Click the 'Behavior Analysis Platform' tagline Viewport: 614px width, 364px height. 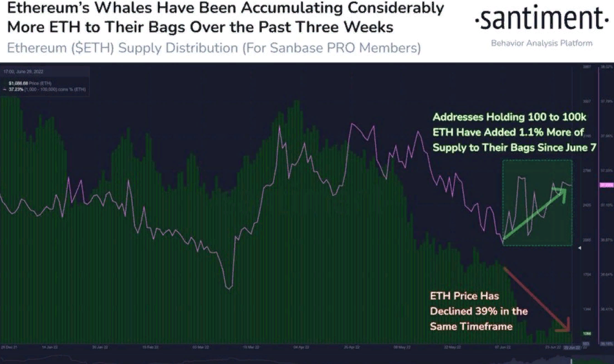click(541, 43)
